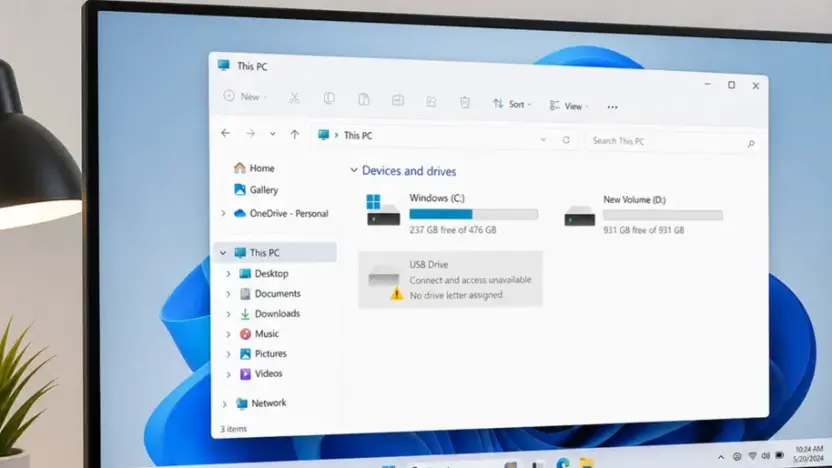This screenshot has height=468, width=832.
Task: Click 'Connect and access unavailable' text
Action: tap(470, 280)
